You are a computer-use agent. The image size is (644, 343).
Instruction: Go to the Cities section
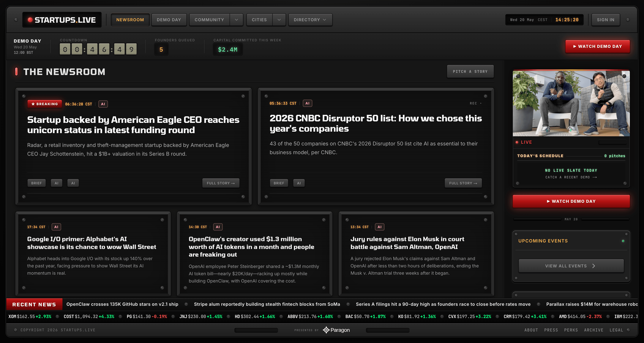coord(259,20)
